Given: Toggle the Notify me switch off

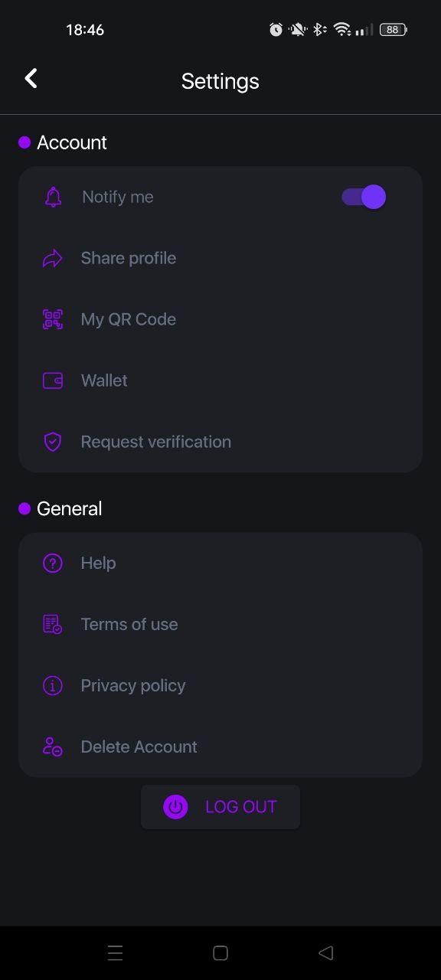Looking at the screenshot, I should coord(364,197).
